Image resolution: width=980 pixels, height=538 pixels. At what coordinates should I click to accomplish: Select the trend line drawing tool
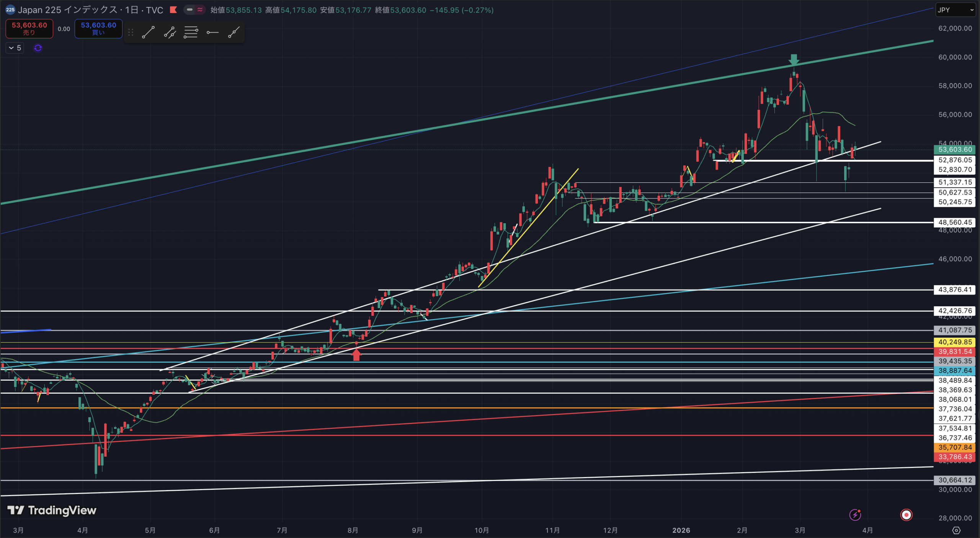(148, 33)
